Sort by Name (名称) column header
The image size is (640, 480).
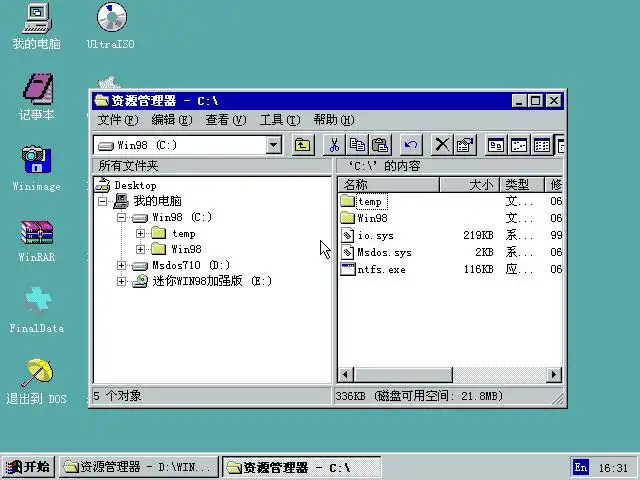388,184
